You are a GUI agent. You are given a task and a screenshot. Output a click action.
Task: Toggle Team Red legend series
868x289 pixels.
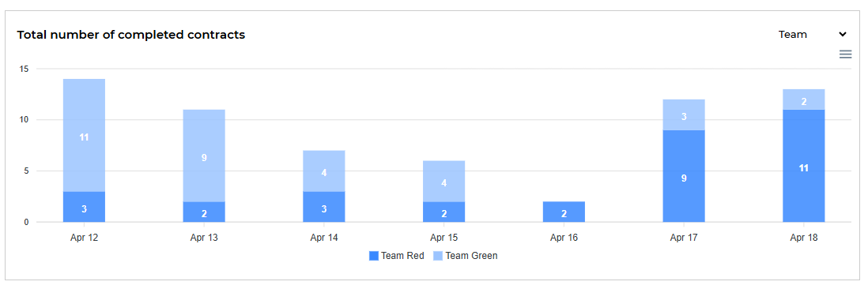(396, 256)
